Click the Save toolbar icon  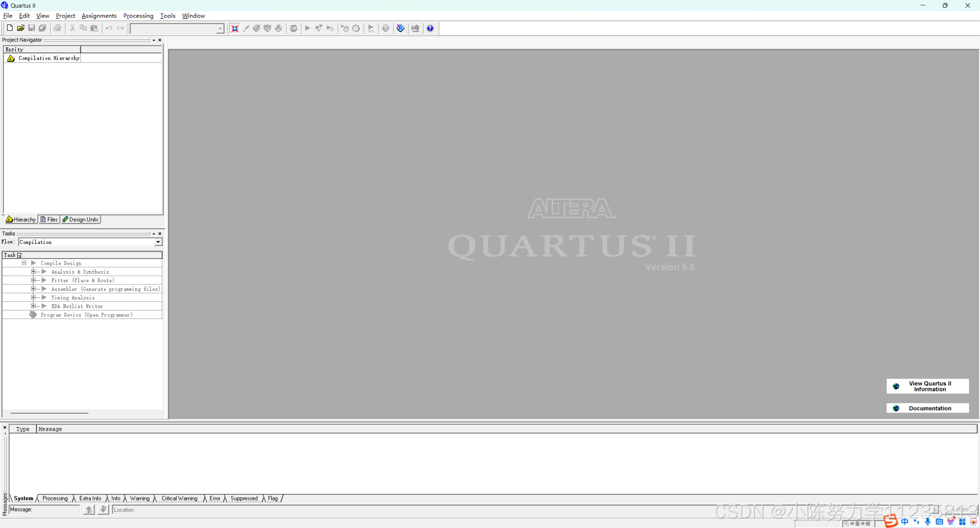[x=32, y=28]
